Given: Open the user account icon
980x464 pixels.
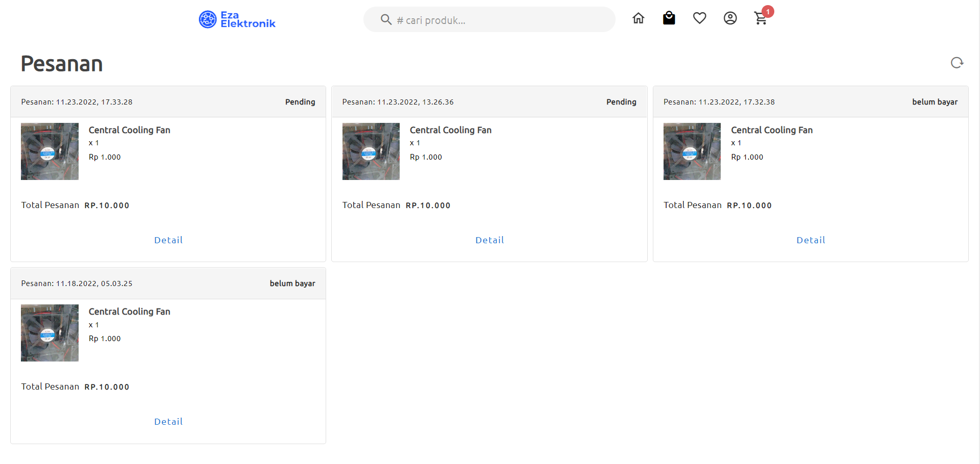Looking at the screenshot, I should coord(730,18).
